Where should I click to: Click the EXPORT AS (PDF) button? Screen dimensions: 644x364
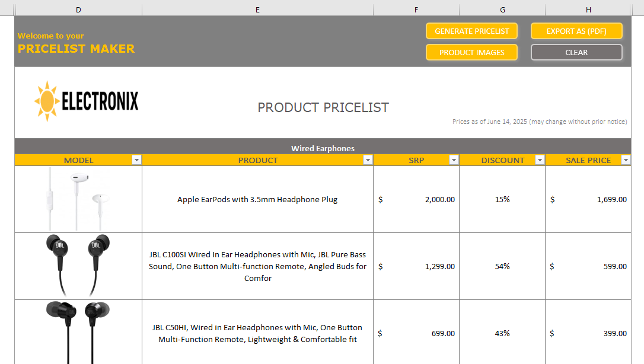click(576, 31)
